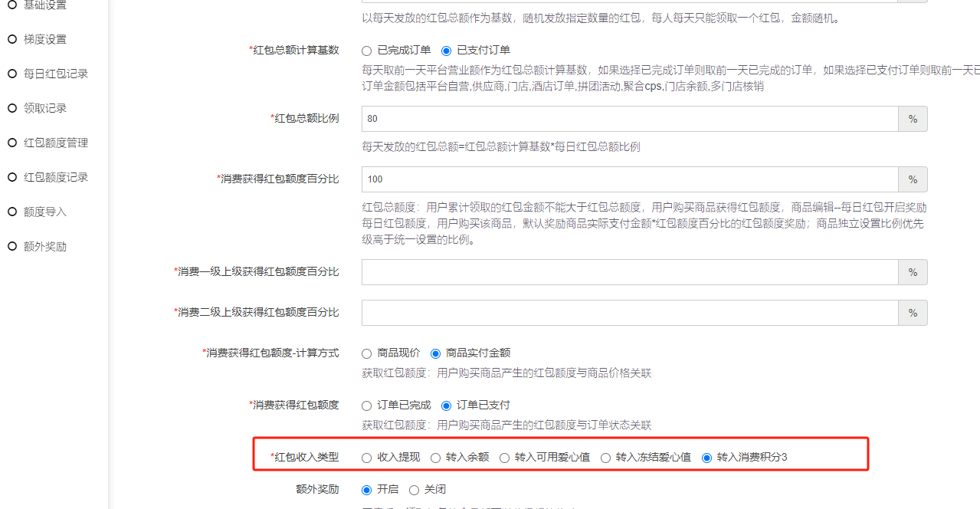Screen dimensions: 980x509
Task: Click the 红包总额比例 input field
Action: tap(629, 119)
